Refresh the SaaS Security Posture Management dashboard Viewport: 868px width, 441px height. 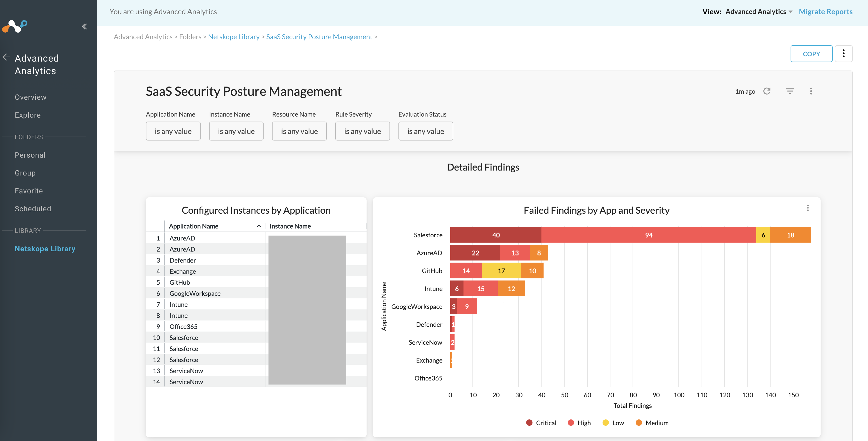point(767,91)
